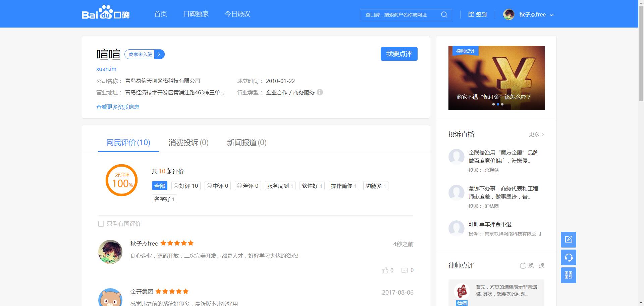Filter by 中评 0

(218, 186)
